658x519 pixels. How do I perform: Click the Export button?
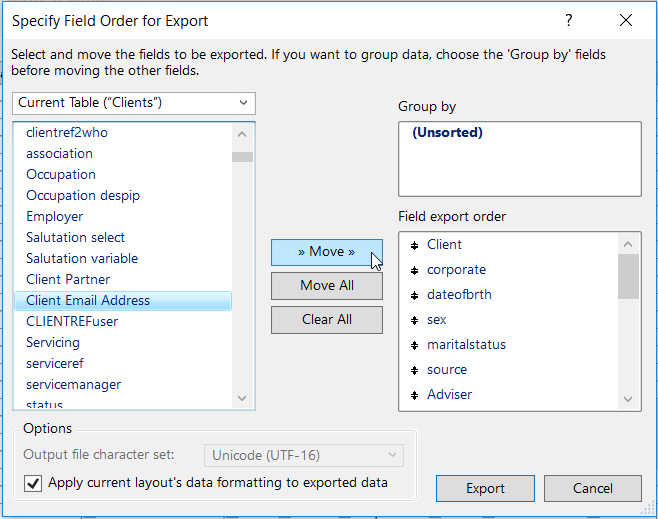485,488
